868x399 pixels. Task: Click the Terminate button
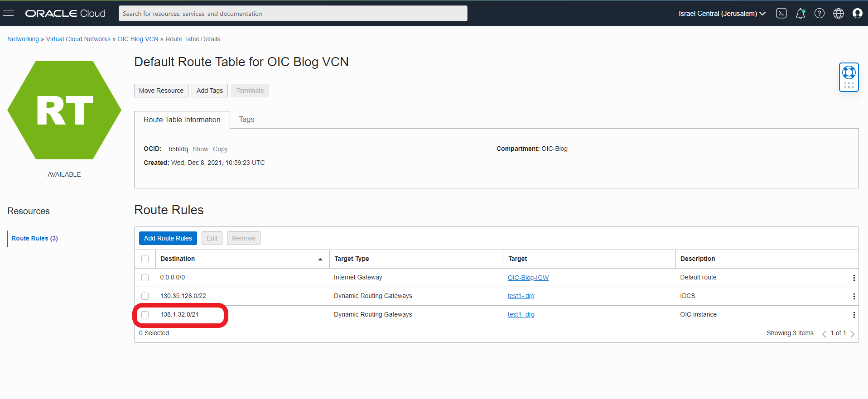click(250, 91)
